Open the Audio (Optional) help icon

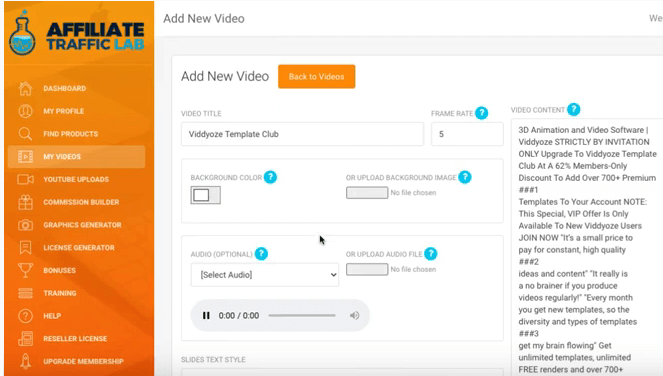point(261,254)
